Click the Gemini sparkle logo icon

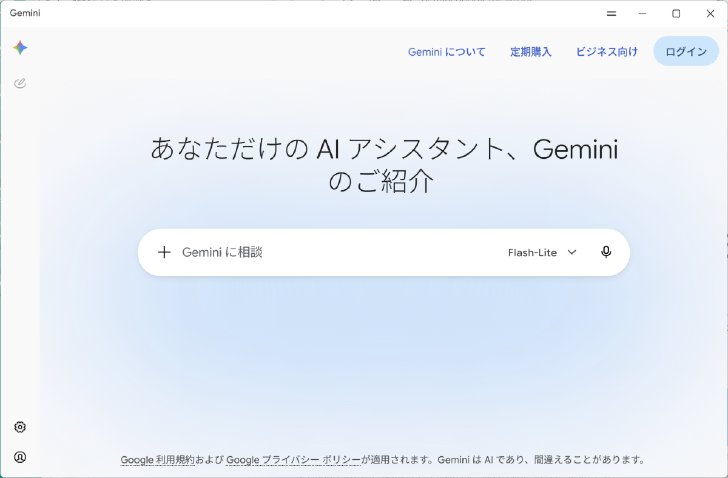[20, 48]
